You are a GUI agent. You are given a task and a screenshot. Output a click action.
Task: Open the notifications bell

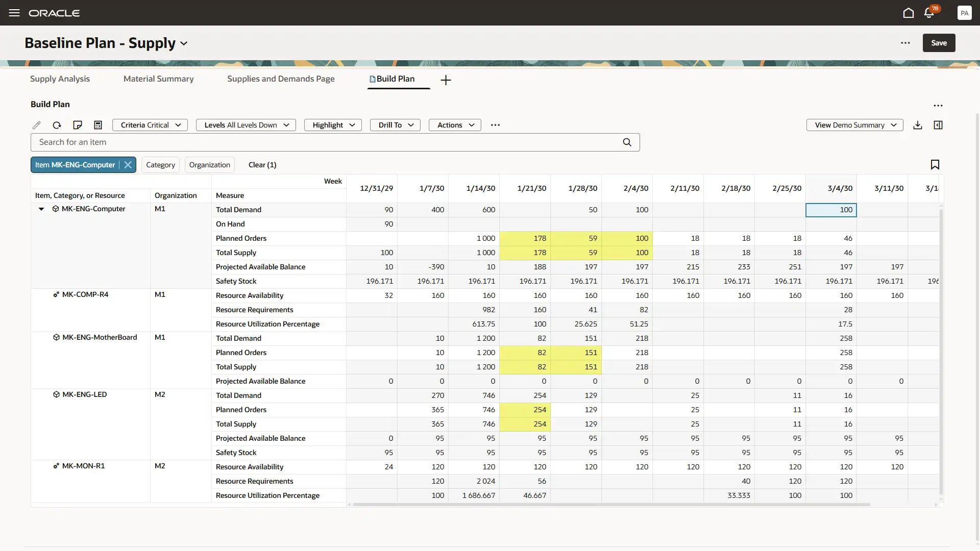(929, 13)
